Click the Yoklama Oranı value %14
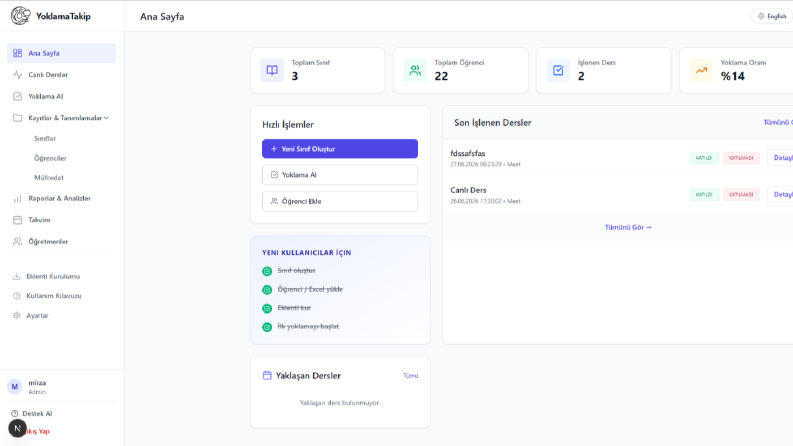This screenshot has height=446, width=793. (x=733, y=76)
